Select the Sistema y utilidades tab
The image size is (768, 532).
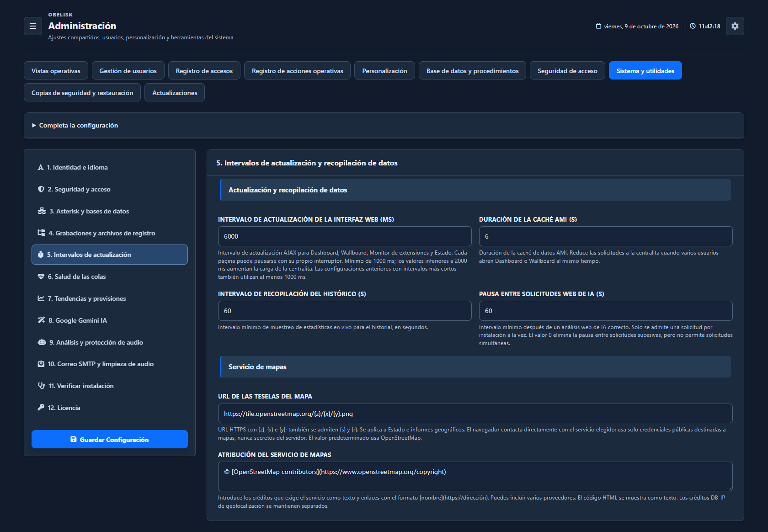(x=645, y=71)
